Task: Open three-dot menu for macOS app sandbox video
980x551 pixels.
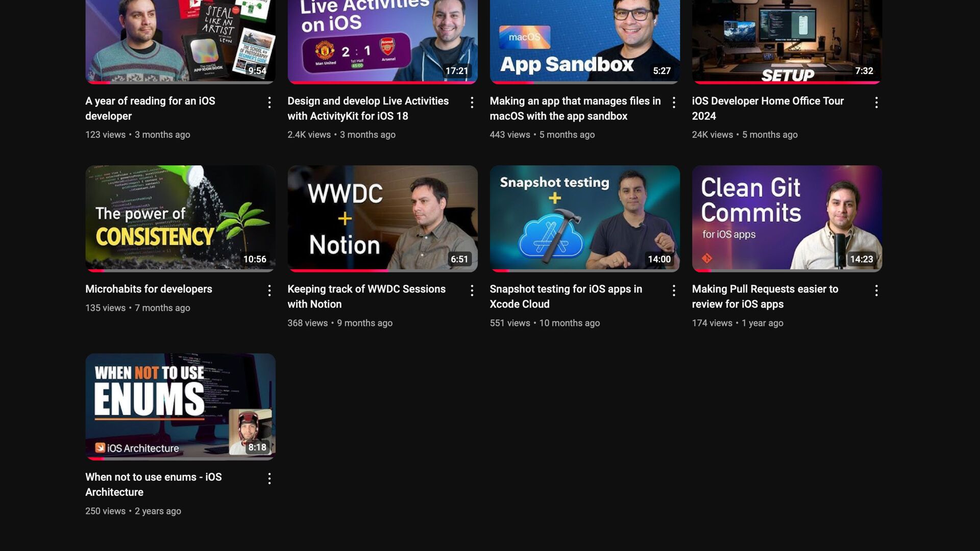Action: point(674,103)
